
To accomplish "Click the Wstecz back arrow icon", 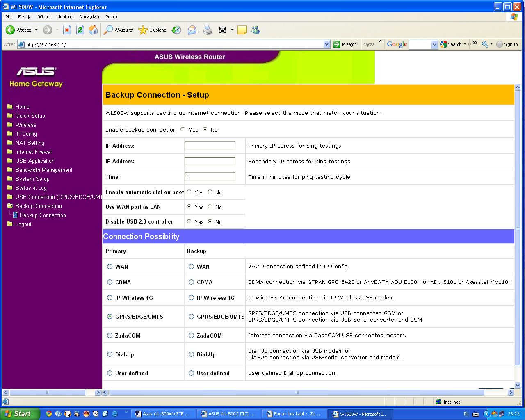I will (x=10, y=30).
